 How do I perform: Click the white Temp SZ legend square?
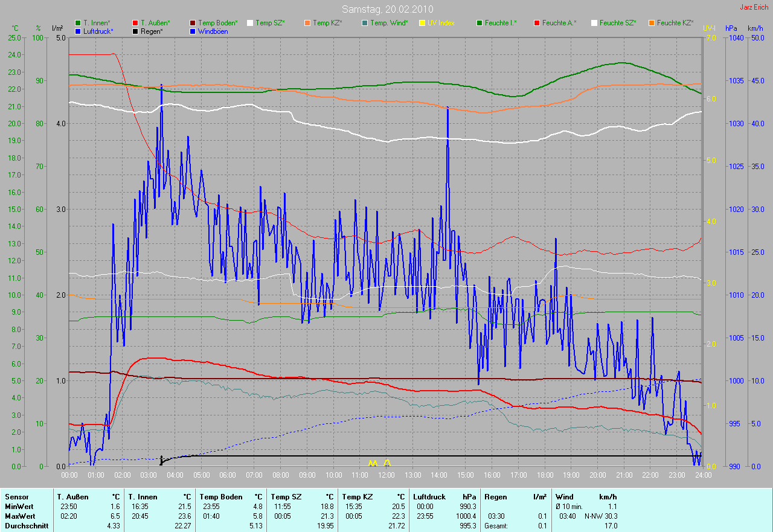pos(250,23)
